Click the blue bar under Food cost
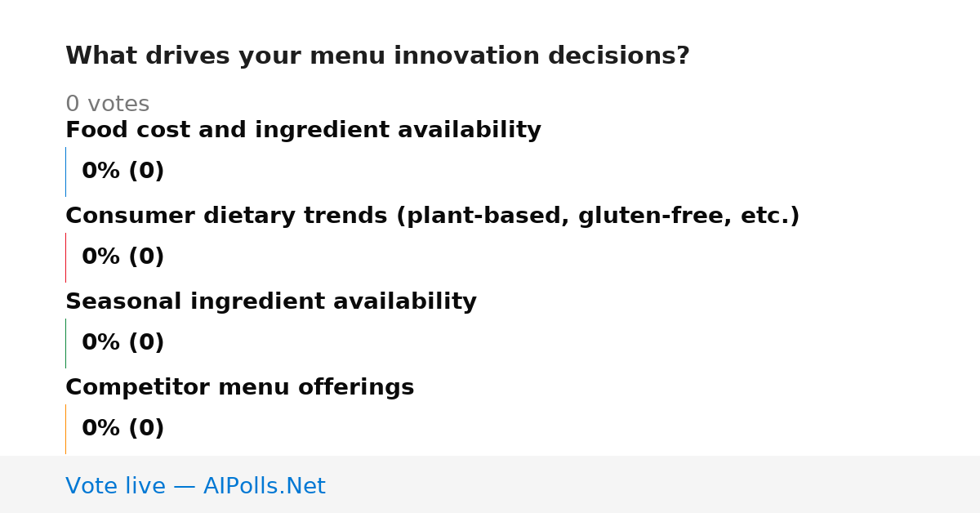980x513 pixels. click(65, 172)
